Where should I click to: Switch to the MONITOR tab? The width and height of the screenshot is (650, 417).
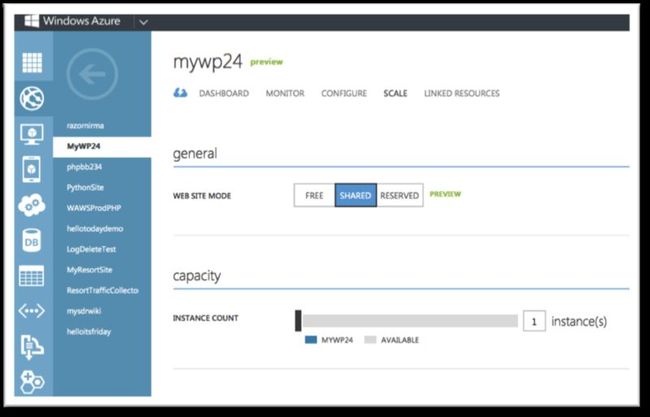click(285, 93)
